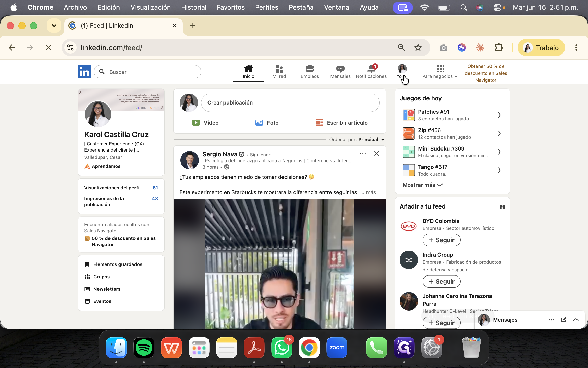
Task: Click Crear publicación input box
Action: coord(290,102)
